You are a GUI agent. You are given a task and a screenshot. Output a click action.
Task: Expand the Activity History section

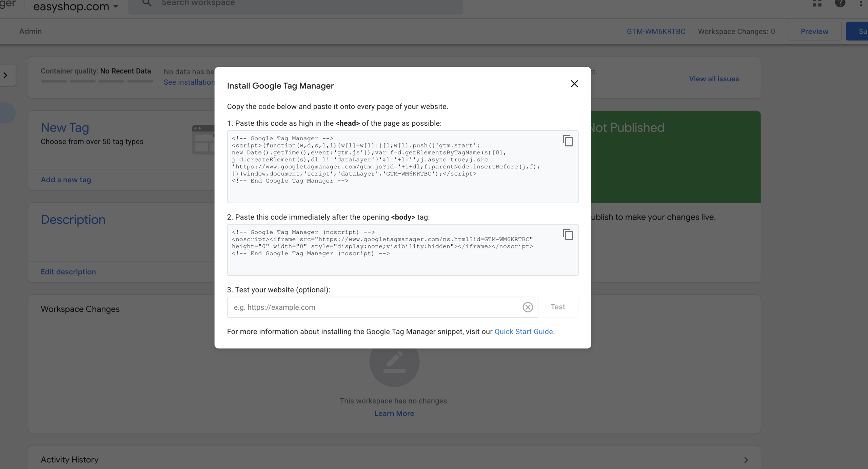click(x=746, y=460)
